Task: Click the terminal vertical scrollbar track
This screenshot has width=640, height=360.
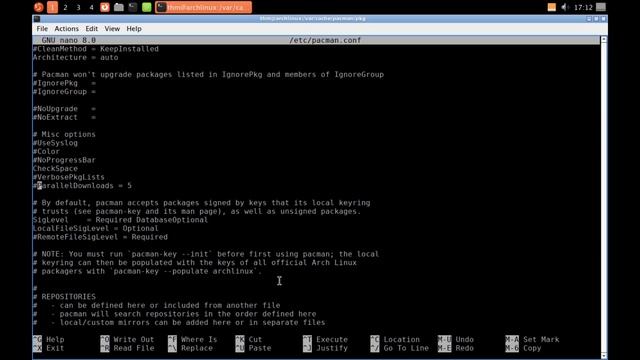Action: 604,198
